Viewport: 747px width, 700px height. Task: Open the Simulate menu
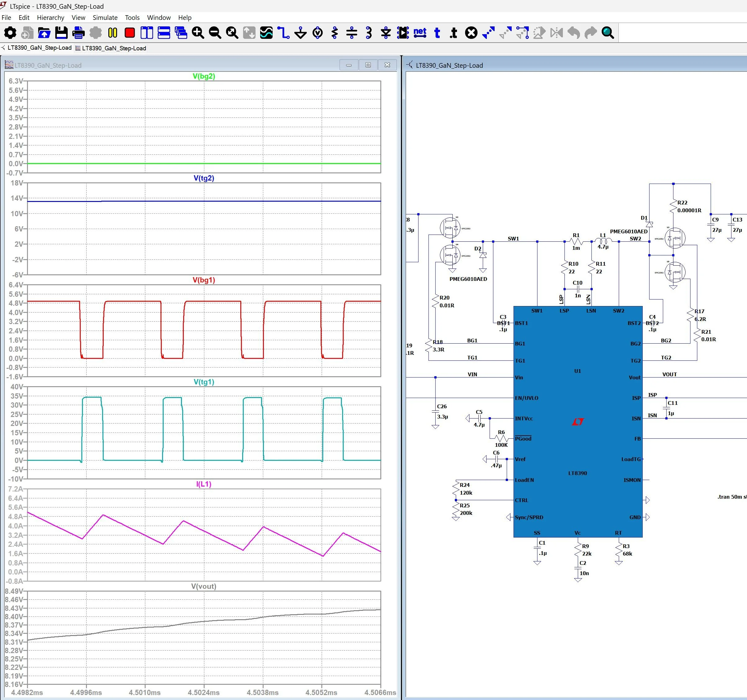[x=105, y=18]
